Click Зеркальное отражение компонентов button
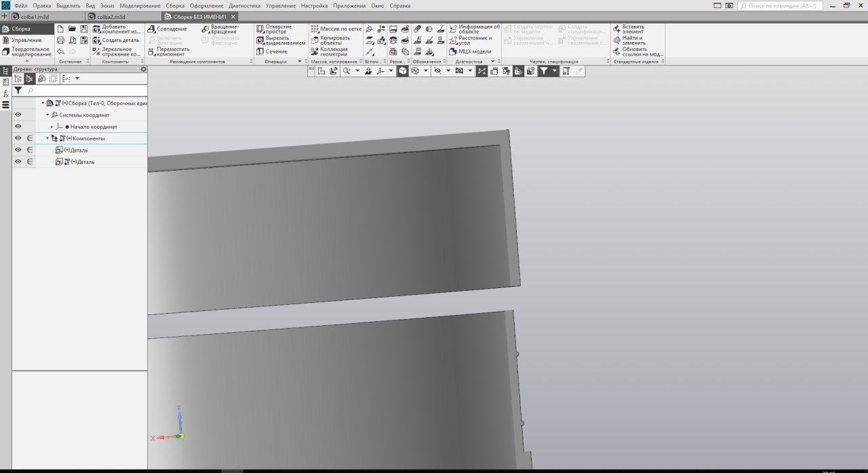Viewport: 868px width, 473px height. coord(117,52)
